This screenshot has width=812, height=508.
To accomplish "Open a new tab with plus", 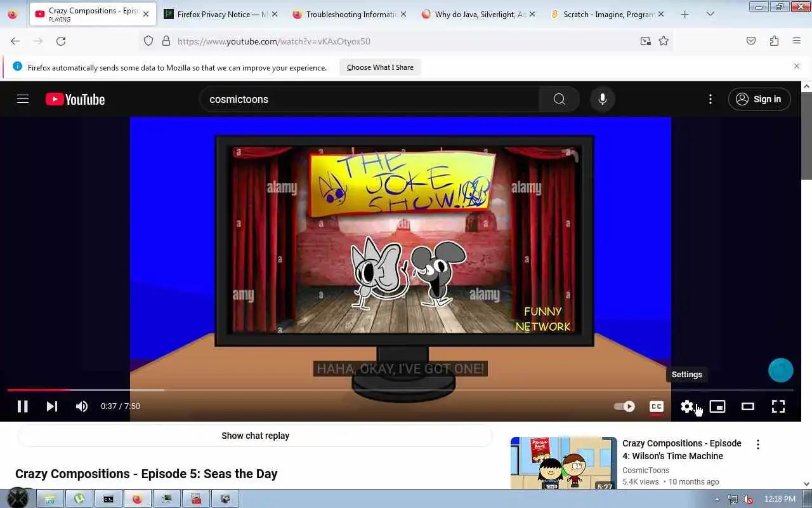I will pyautogui.click(x=684, y=14).
